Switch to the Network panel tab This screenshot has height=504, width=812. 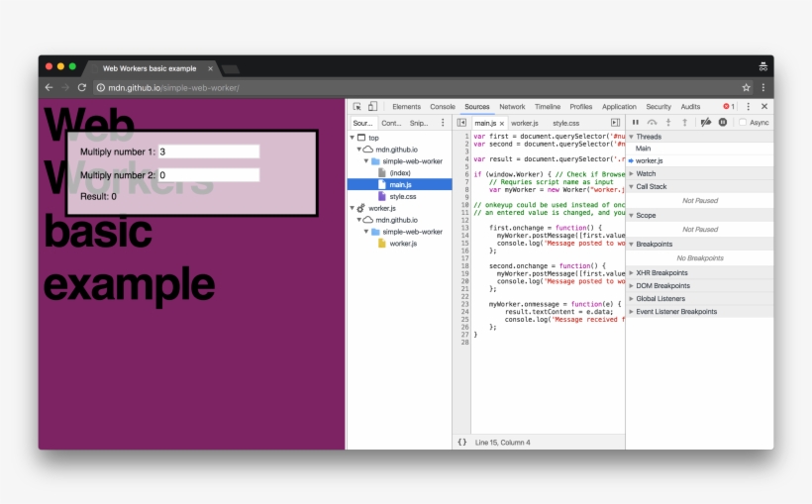point(512,107)
